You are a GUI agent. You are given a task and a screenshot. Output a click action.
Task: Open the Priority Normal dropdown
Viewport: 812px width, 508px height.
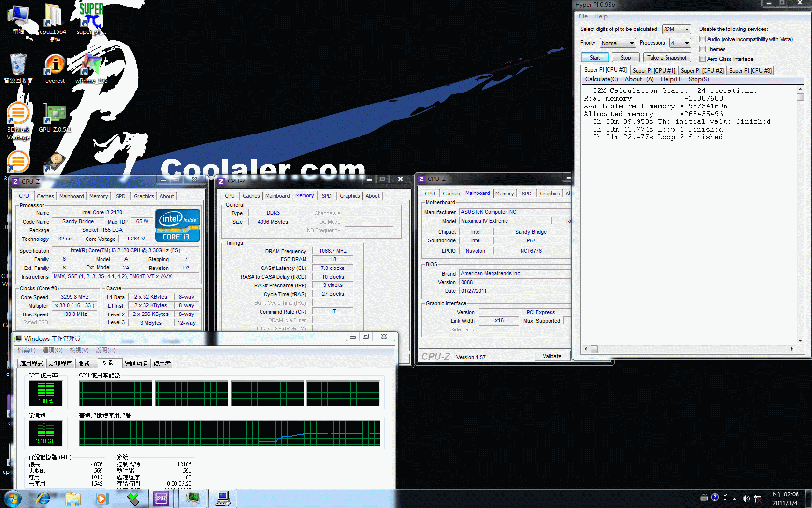pos(617,43)
